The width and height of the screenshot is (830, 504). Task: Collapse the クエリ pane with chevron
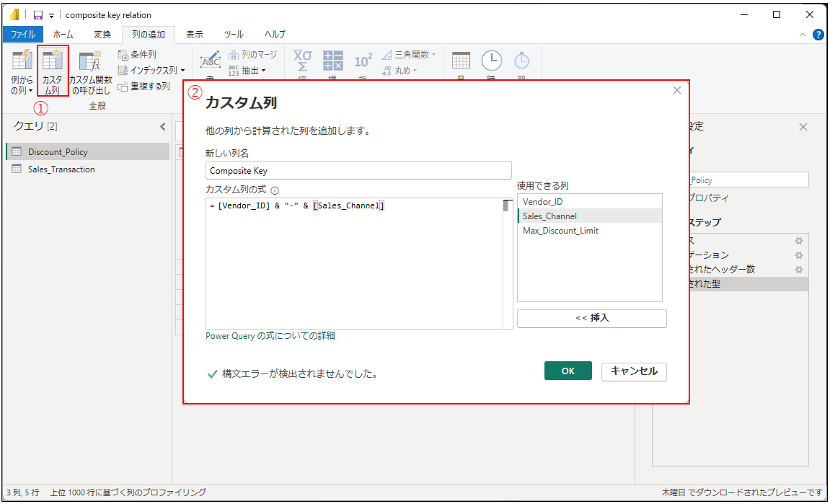(x=162, y=127)
